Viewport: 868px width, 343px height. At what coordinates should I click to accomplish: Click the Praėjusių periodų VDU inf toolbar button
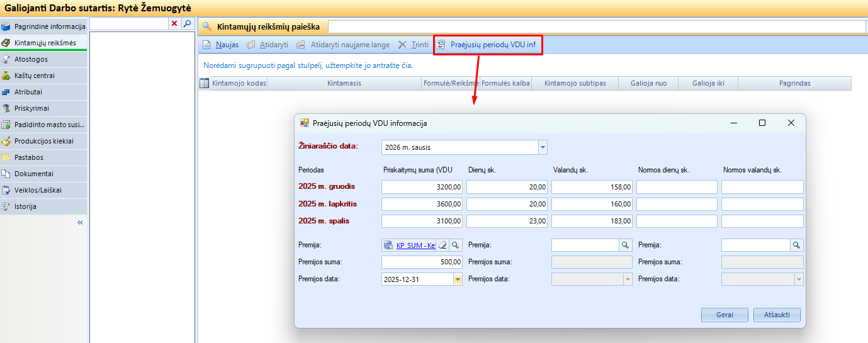488,45
